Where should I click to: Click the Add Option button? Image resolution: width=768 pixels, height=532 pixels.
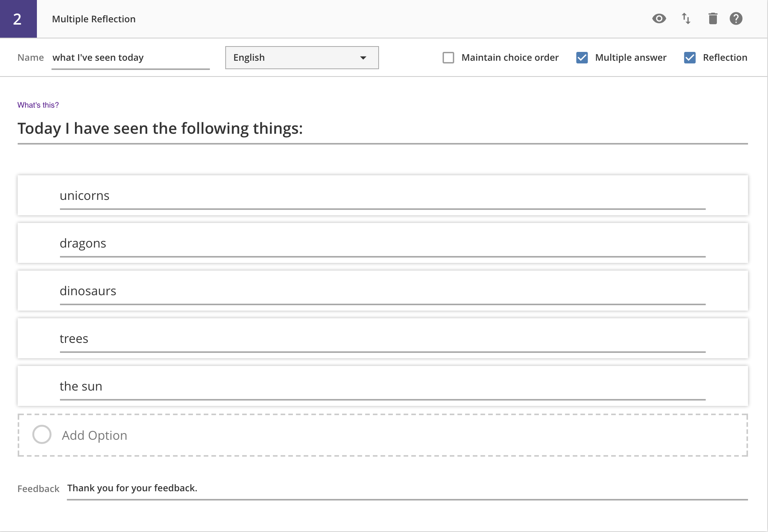[95, 435]
